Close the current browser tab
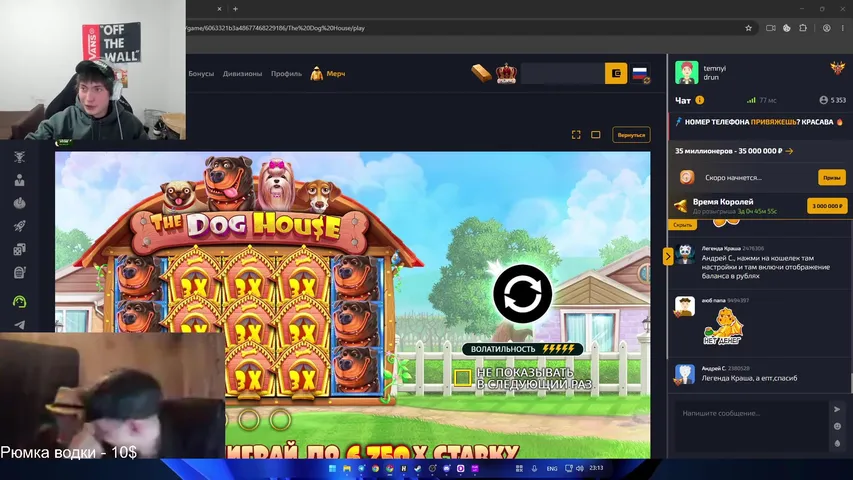This screenshot has width=853, height=480. pyautogui.click(x=219, y=9)
